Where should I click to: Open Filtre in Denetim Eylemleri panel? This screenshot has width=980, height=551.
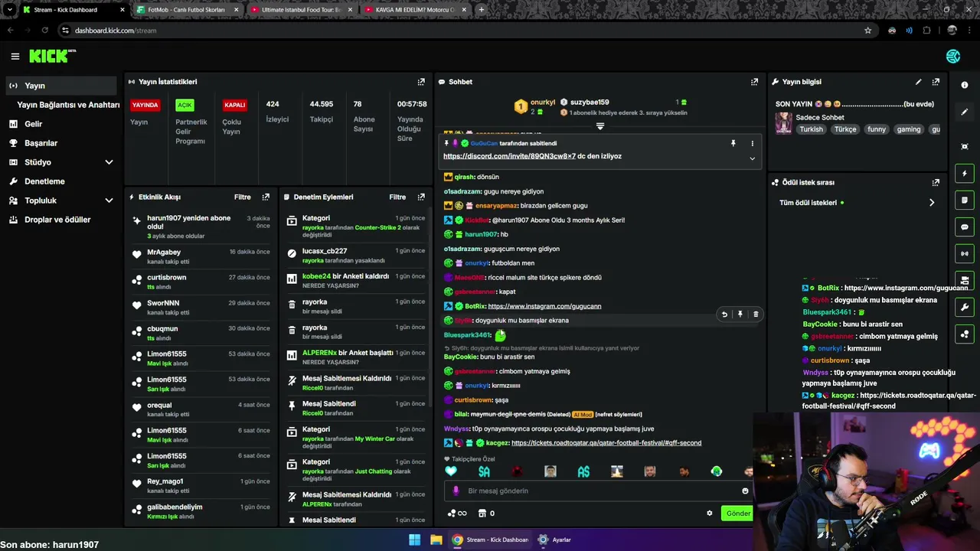(x=397, y=197)
